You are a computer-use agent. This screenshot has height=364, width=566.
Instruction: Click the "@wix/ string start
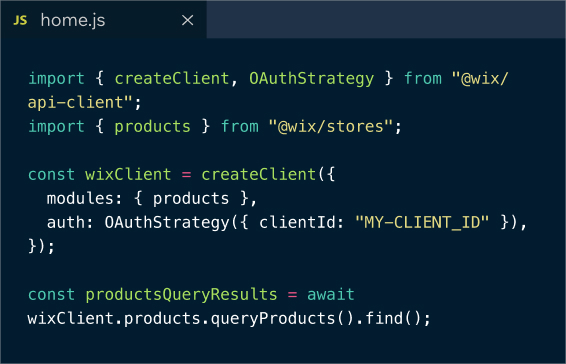click(x=480, y=78)
